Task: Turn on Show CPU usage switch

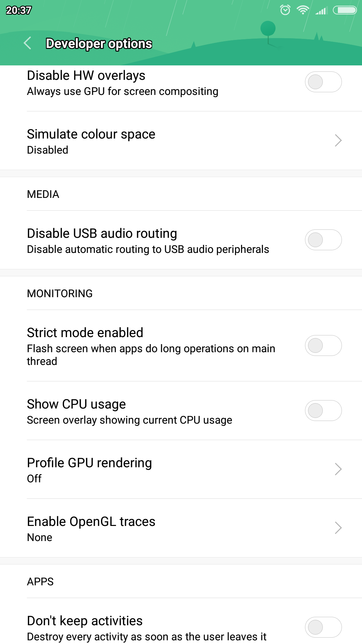Action: tap(323, 411)
